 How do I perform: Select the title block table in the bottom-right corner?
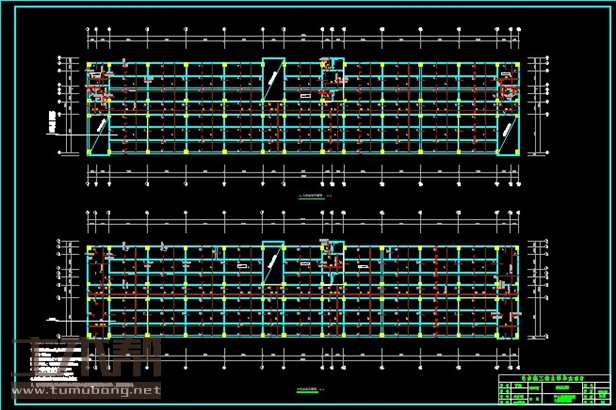tap(551, 389)
